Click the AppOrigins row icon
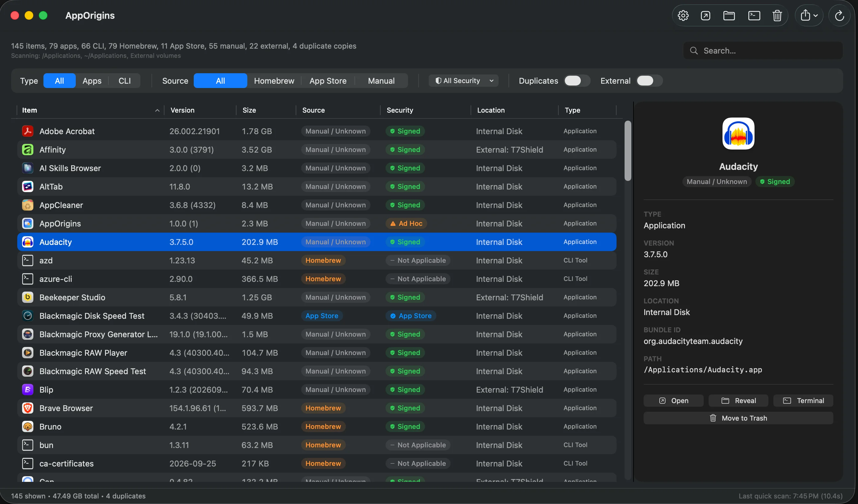Screen dimensions: 858x504 coord(28,223)
